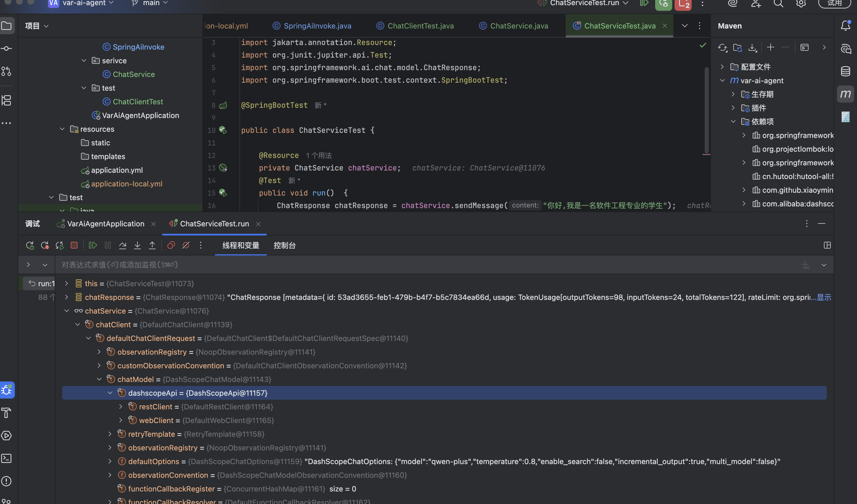Switch to SpringAiInvoke.java tab
857x504 pixels.
312,26
